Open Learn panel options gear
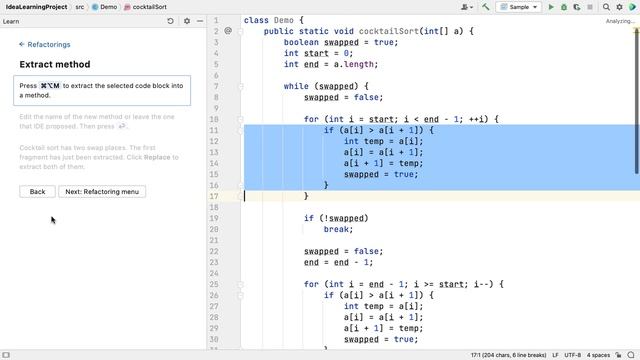640x360 pixels. pyautogui.click(x=187, y=21)
